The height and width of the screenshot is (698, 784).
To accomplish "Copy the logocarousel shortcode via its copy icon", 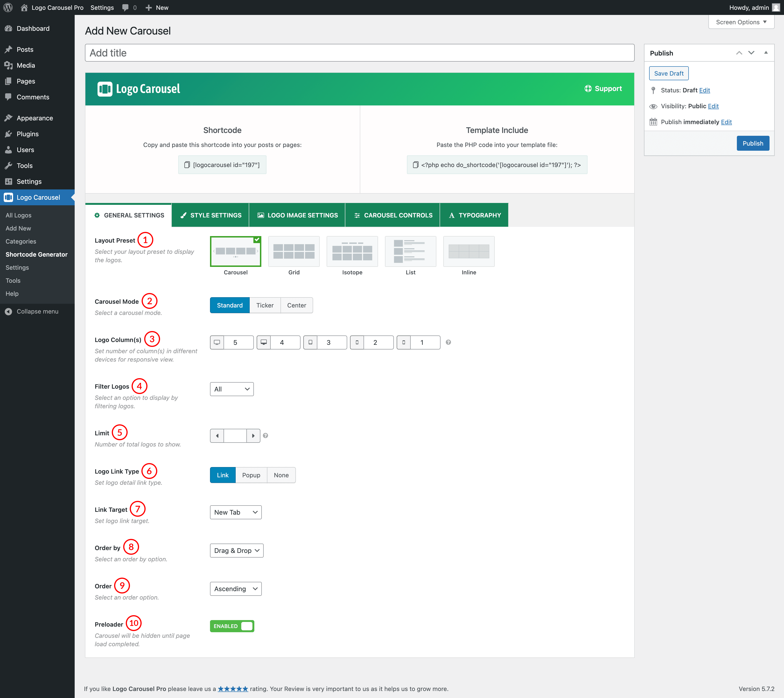I will coord(187,165).
